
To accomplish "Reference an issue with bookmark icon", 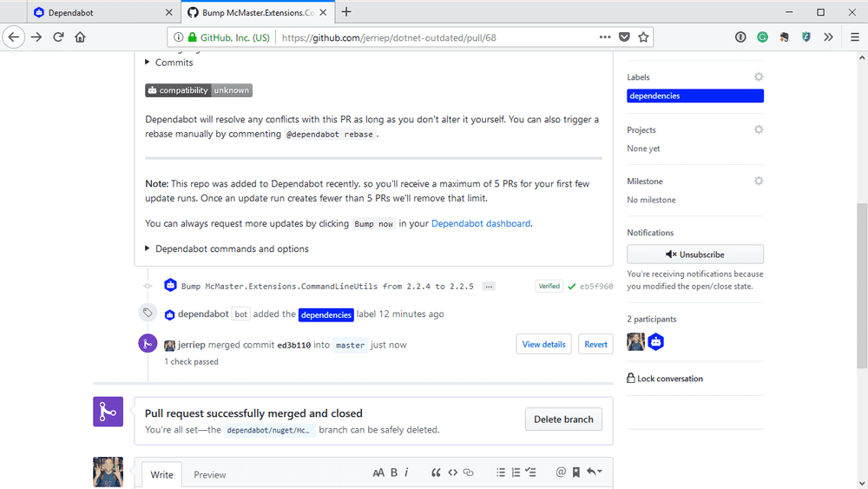I will (575, 472).
